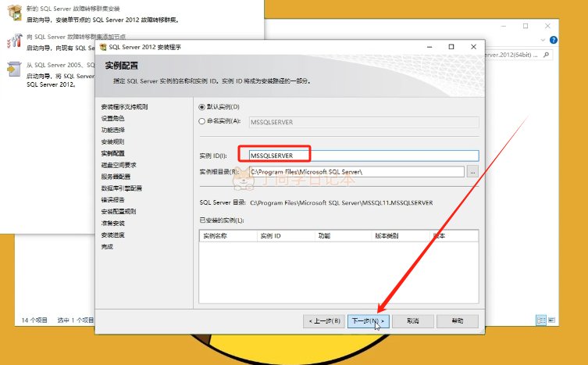The height and width of the screenshot is (365, 588).
Task: Click the SQL Server directory path text
Action: pos(341,202)
